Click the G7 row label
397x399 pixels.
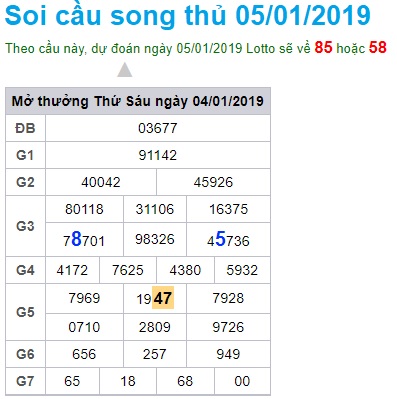[x=25, y=381]
